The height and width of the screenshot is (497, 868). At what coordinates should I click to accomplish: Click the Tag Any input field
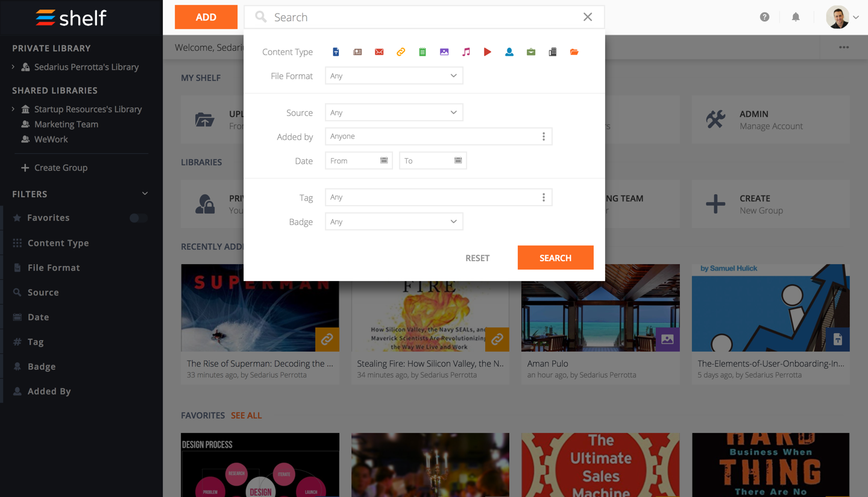pos(439,197)
